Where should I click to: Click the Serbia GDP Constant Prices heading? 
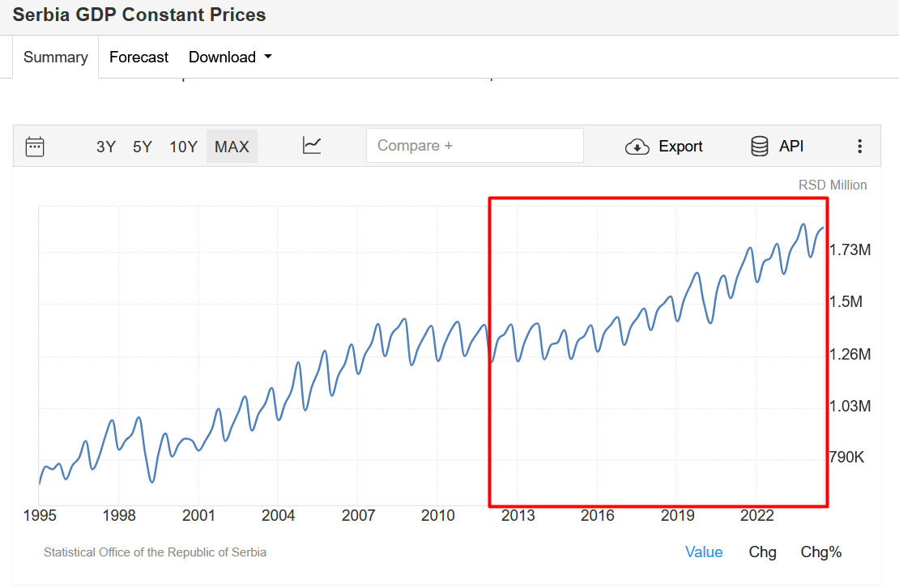point(139,15)
